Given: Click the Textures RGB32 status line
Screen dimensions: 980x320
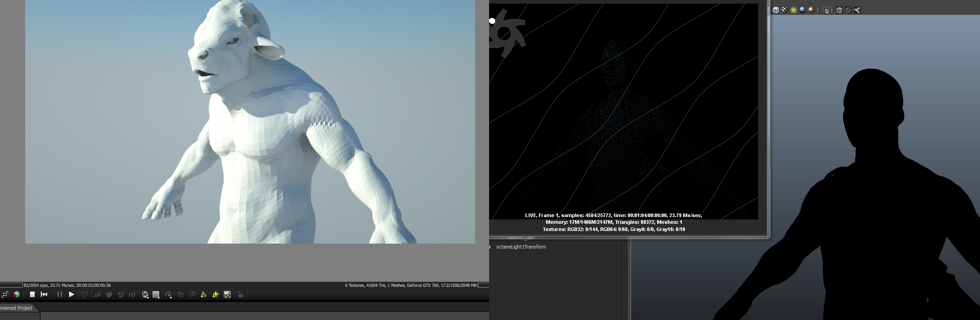Looking at the screenshot, I should pyautogui.click(x=614, y=229).
